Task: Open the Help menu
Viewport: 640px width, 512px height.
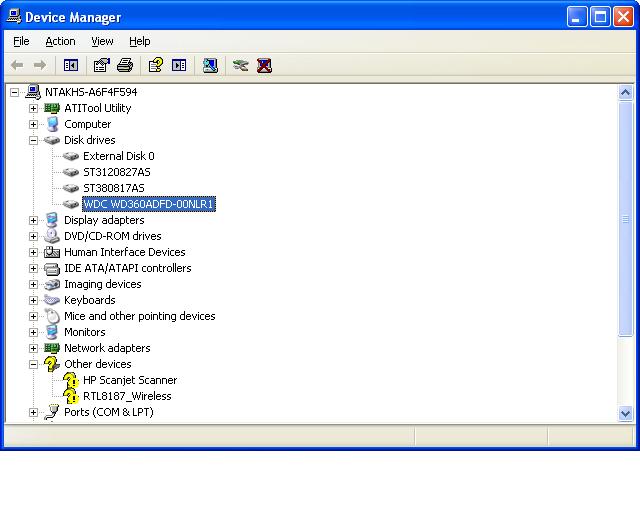Action: (x=140, y=41)
